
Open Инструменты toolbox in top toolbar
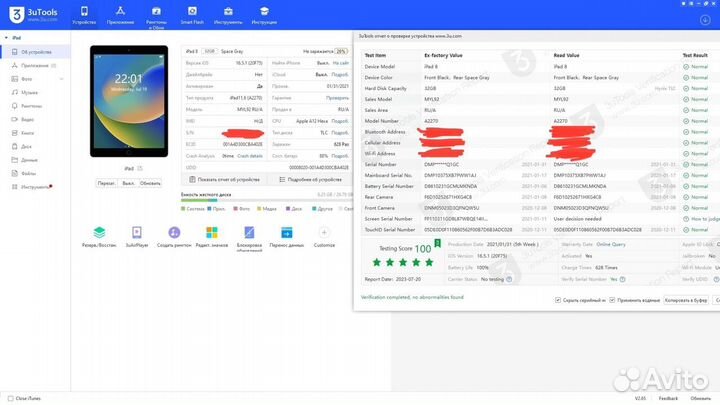tap(228, 15)
